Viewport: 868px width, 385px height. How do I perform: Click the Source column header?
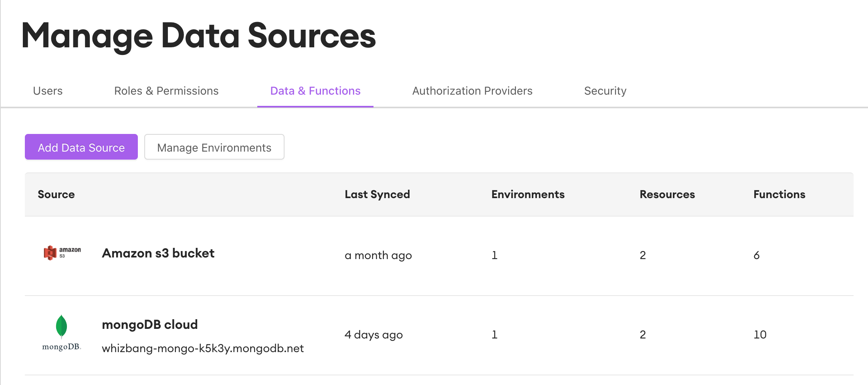[56, 195]
